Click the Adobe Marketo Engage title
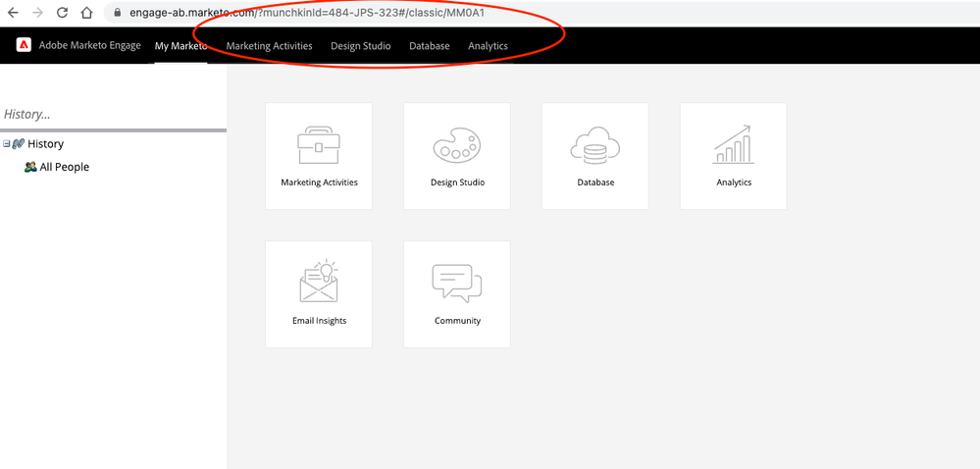The image size is (980, 469). [x=90, y=45]
